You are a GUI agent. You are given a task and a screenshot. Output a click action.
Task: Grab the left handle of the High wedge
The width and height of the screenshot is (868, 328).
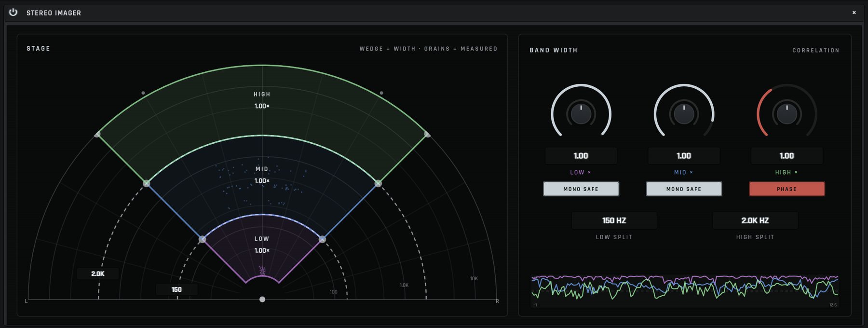click(x=97, y=135)
